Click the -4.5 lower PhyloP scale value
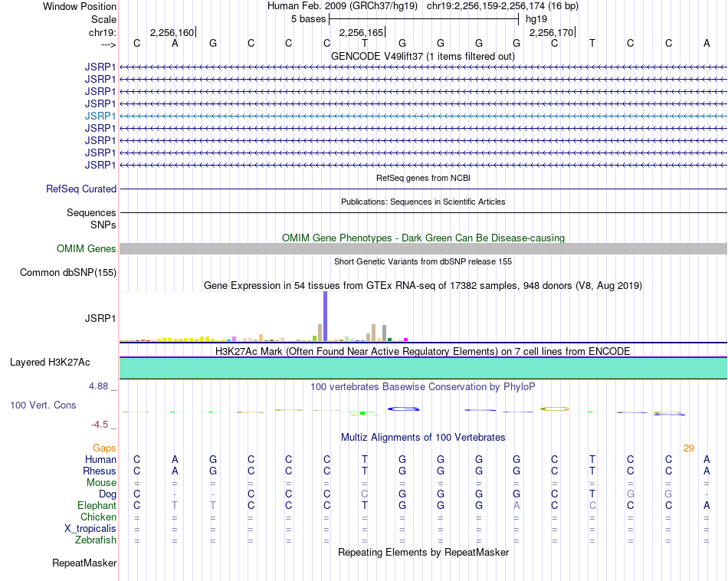728x581 pixels. coord(100,425)
